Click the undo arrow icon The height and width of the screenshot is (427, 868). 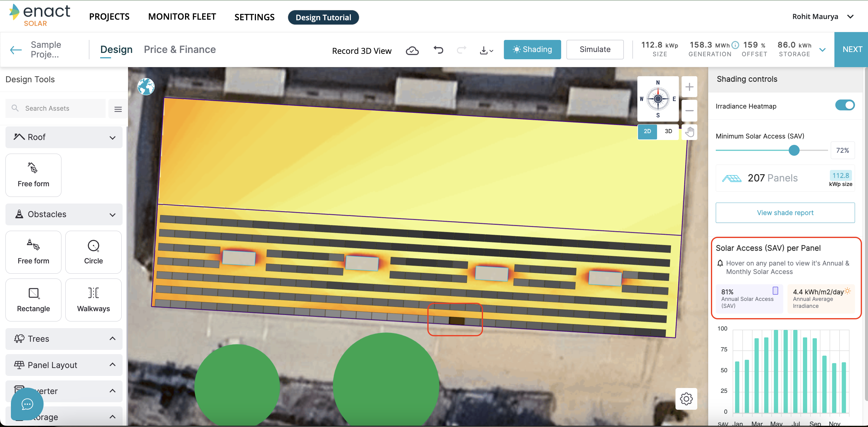coord(438,50)
